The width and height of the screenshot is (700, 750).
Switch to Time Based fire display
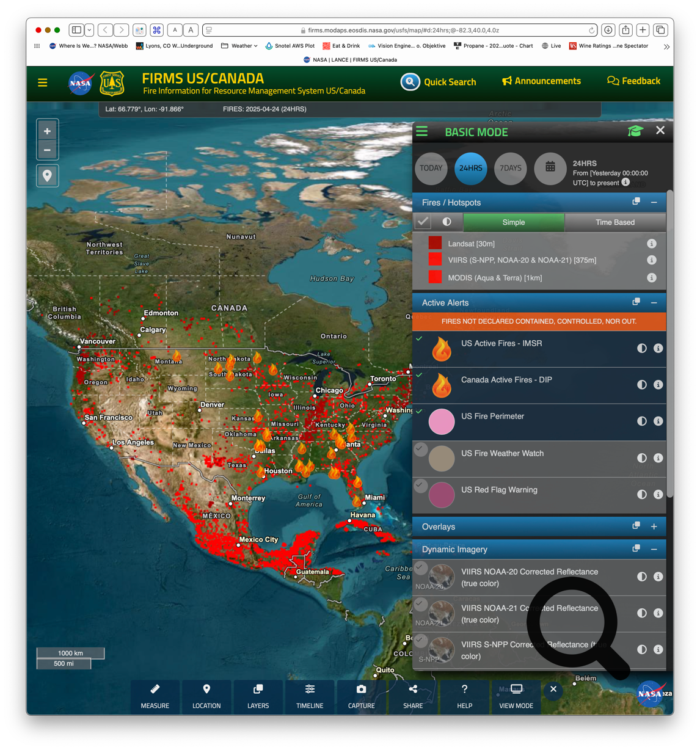click(615, 222)
